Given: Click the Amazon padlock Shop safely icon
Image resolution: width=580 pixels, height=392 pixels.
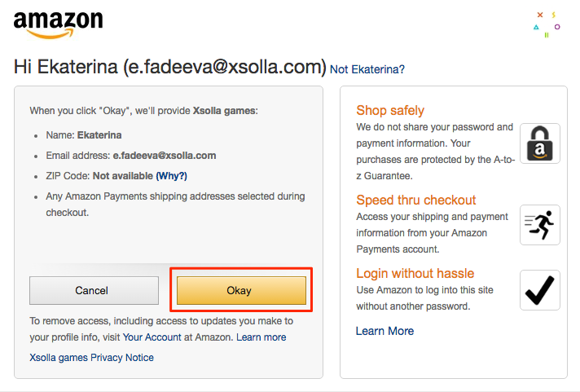Looking at the screenshot, I should click(539, 143).
